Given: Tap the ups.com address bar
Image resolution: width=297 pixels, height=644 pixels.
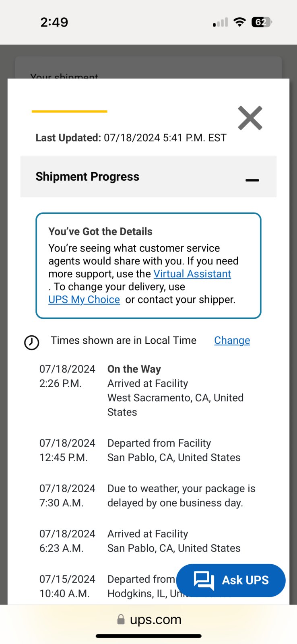Looking at the screenshot, I should (x=149, y=619).
